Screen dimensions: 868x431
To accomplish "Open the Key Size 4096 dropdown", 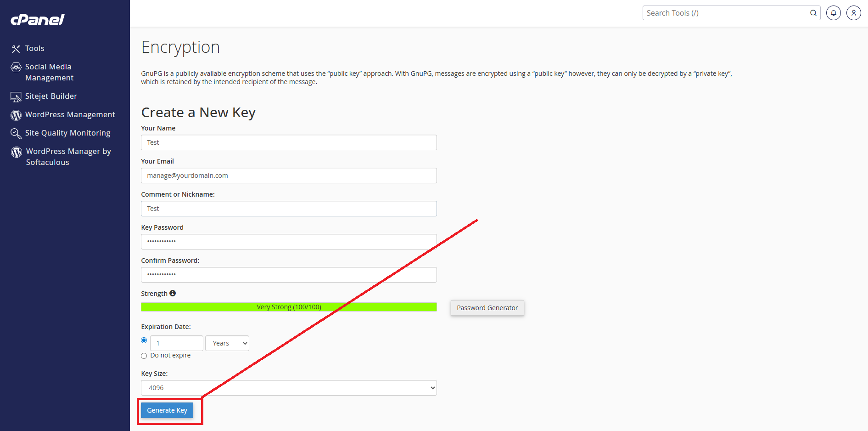I will coord(289,388).
